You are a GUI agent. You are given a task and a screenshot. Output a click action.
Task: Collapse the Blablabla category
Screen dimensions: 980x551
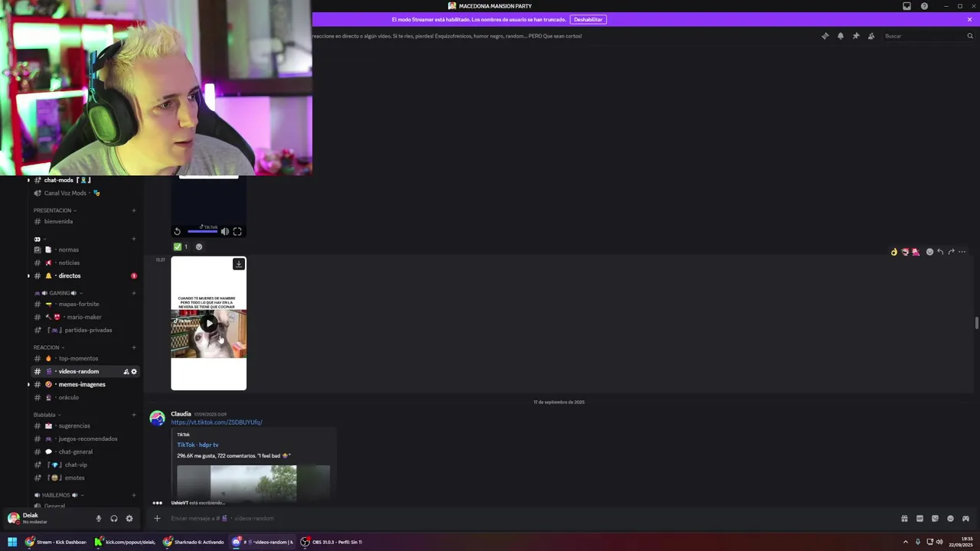(x=47, y=415)
